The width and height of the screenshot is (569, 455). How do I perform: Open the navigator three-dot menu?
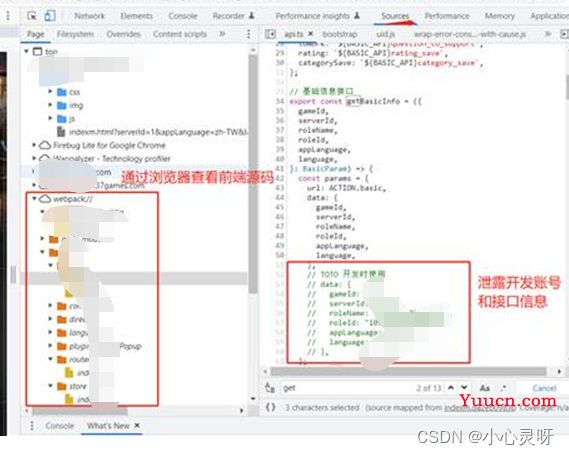click(249, 34)
